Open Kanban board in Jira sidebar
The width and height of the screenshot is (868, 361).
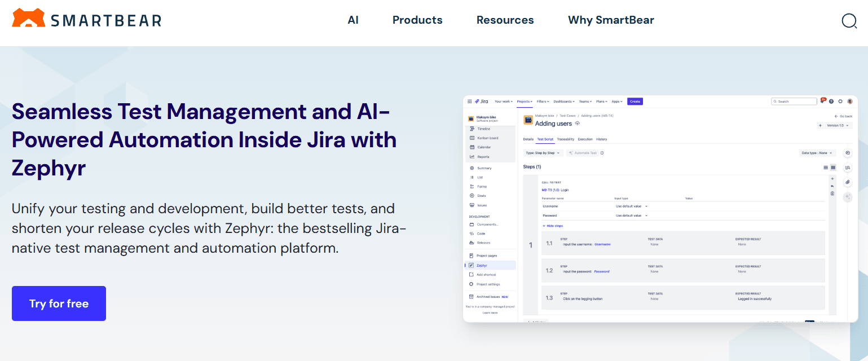[x=484, y=138]
